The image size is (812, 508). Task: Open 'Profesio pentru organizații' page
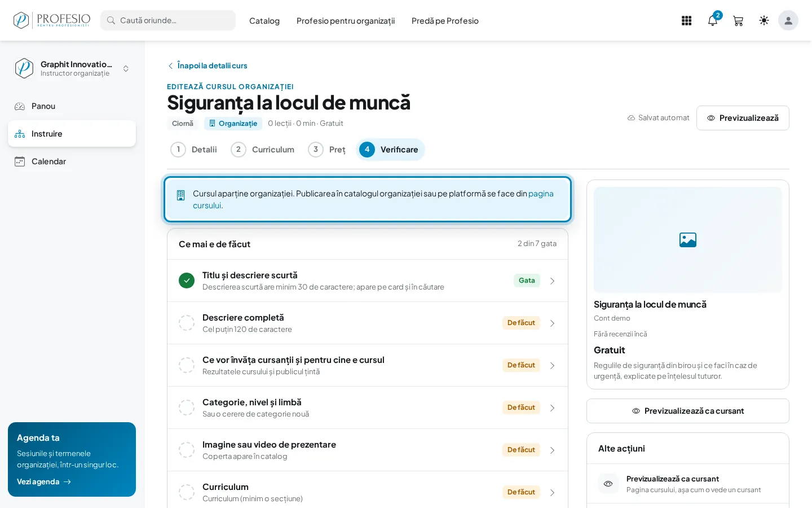(346, 21)
